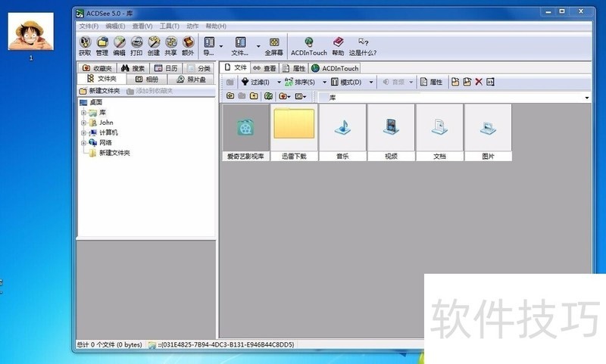606x364 pixels.
Task: Switch to the 相册 tab
Action: [147, 79]
